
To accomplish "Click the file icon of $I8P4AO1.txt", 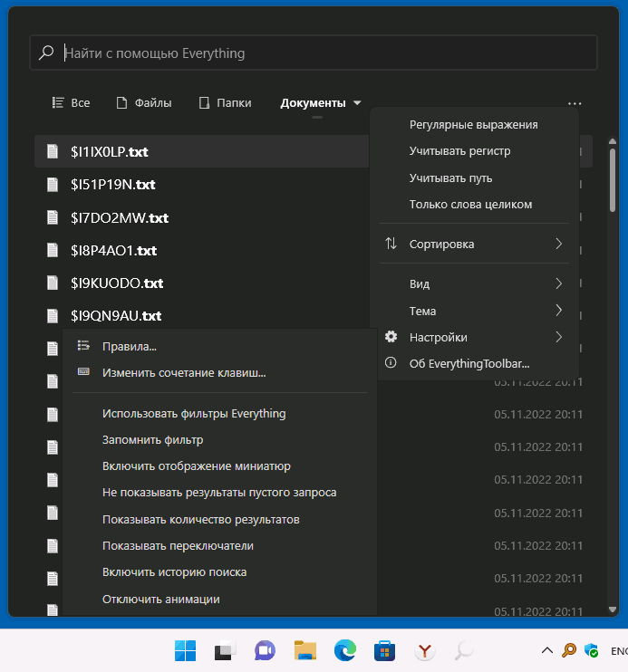I will (x=53, y=250).
